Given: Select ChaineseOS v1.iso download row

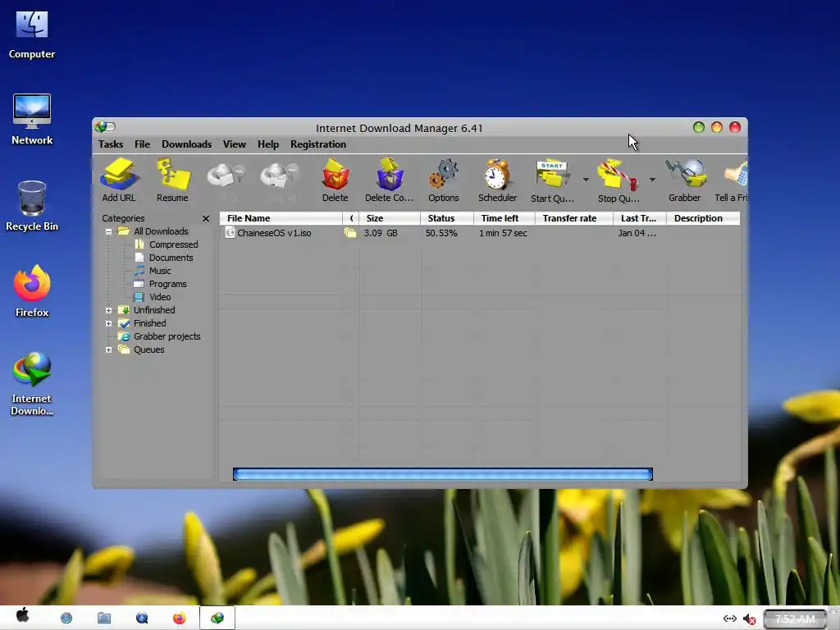Looking at the screenshot, I should [479, 233].
